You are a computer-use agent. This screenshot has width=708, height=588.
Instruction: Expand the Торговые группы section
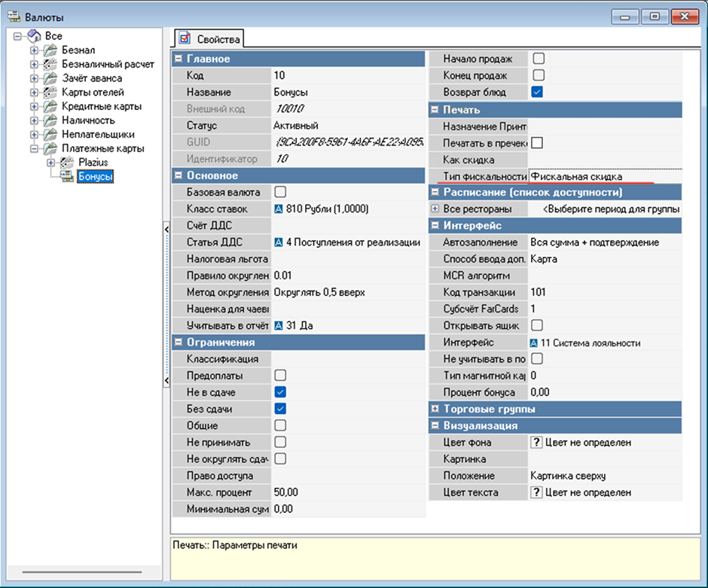click(x=435, y=409)
